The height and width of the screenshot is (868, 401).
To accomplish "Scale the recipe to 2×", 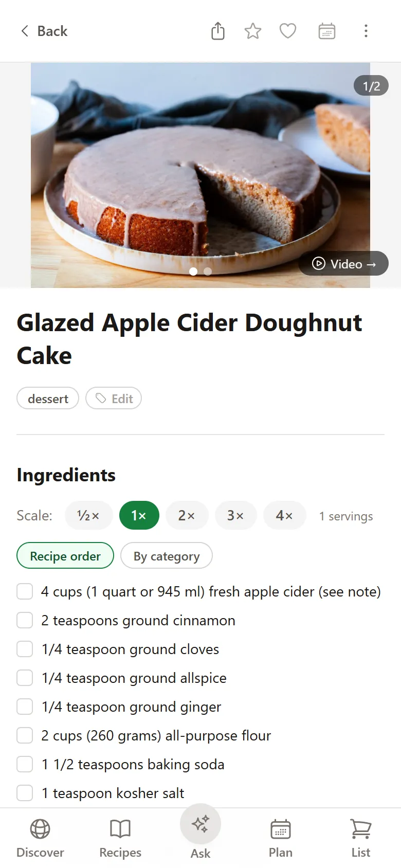I will [187, 515].
